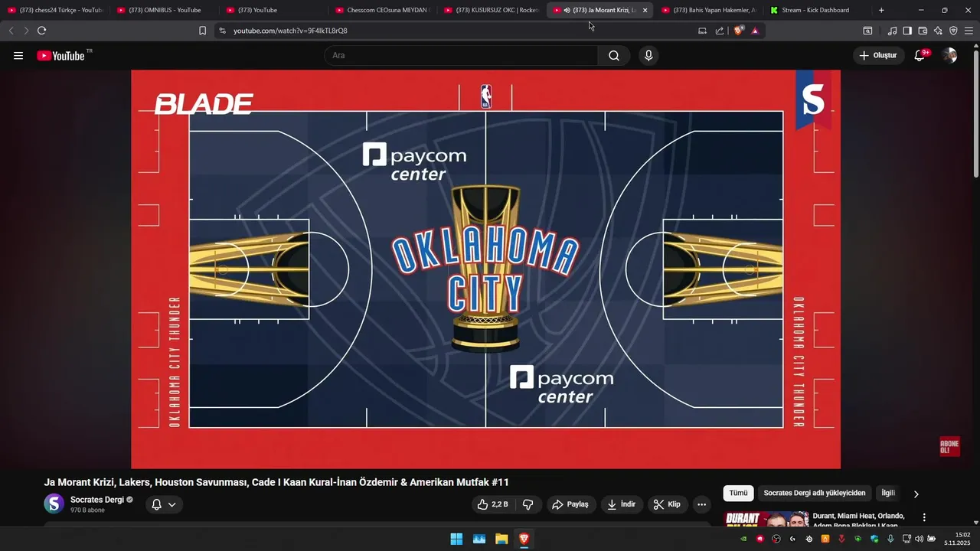
Task: Click the page vertical scrollbar
Action: (x=975, y=115)
